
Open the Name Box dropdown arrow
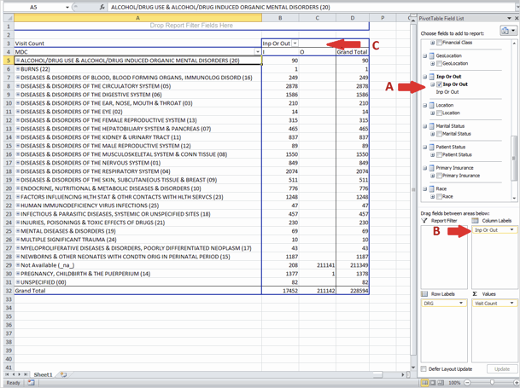(67, 7)
